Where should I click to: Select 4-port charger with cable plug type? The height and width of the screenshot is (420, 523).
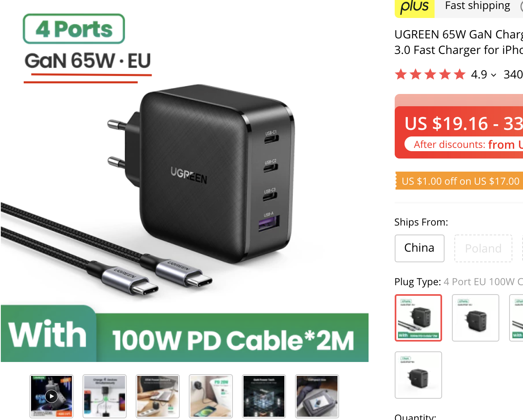418,318
